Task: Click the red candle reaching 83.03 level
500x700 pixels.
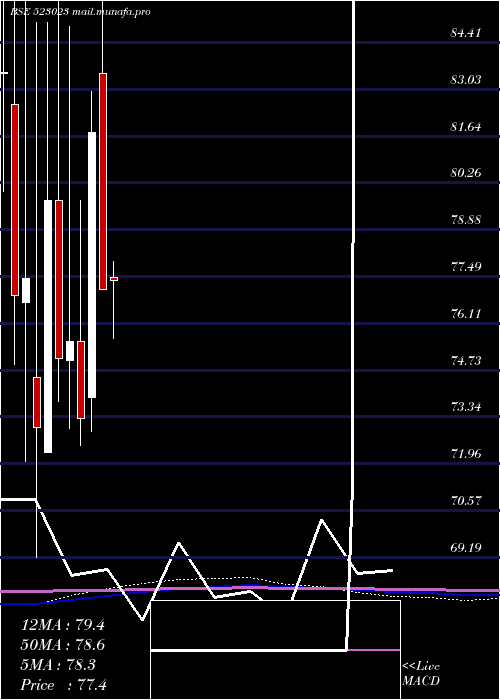Action: click(x=103, y=181)
